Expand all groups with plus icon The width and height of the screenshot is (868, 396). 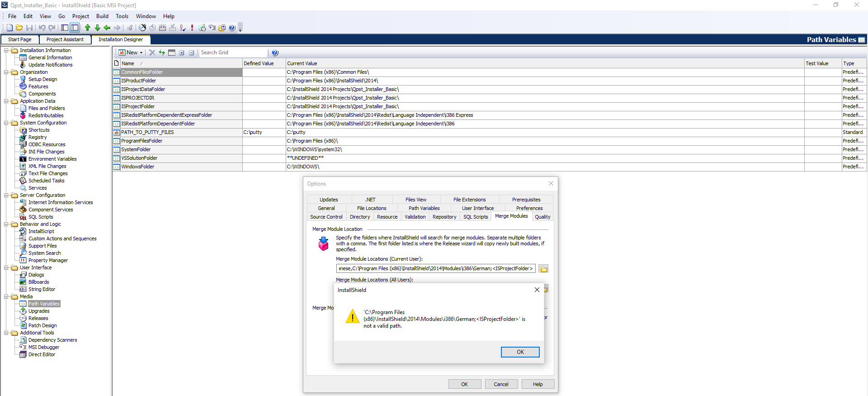coord(182,52)
